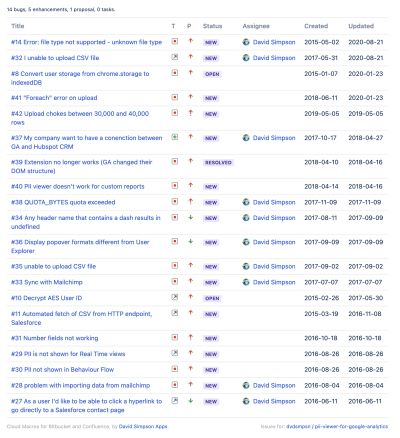Open issue #28 problem importing data from mailchimp
The height and width of the screenshot is (438, 400).
click(x=80, y=386)
